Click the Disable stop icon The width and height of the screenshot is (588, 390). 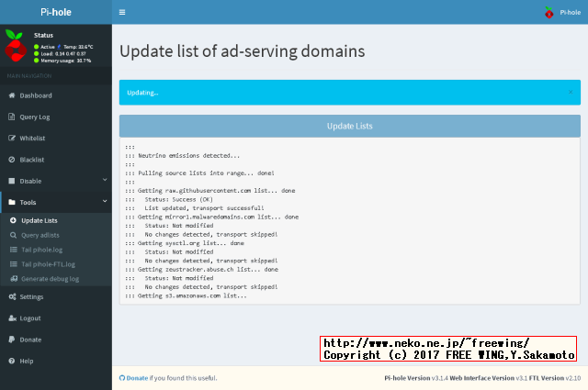[12, 181]
